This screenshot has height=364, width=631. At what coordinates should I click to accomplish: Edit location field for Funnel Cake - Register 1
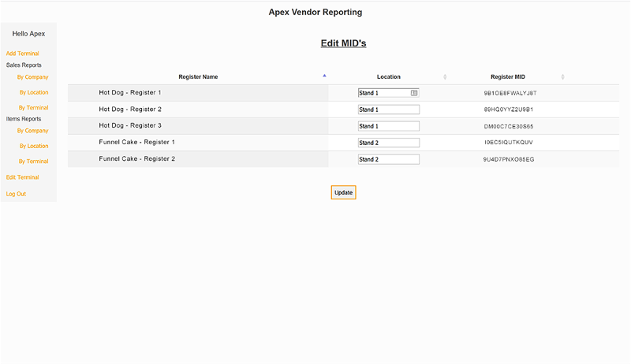tap(389, 143)
